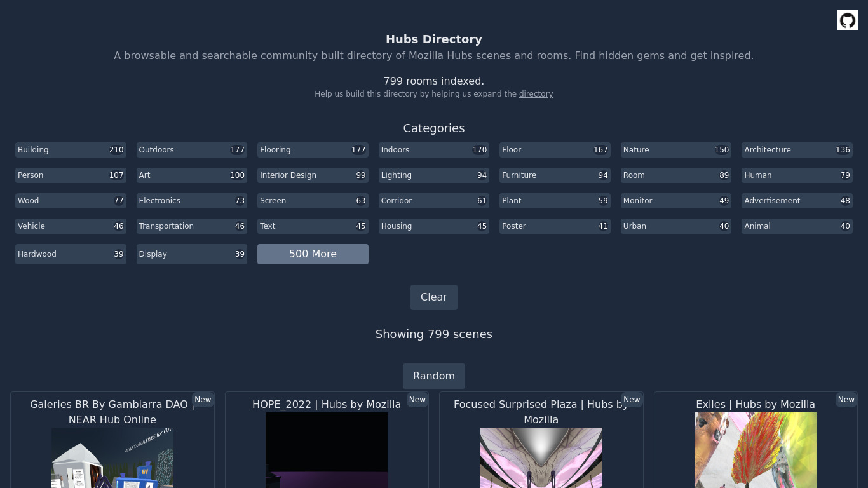
Task: Filter by Hardwood category
Action: click(71, 254)
